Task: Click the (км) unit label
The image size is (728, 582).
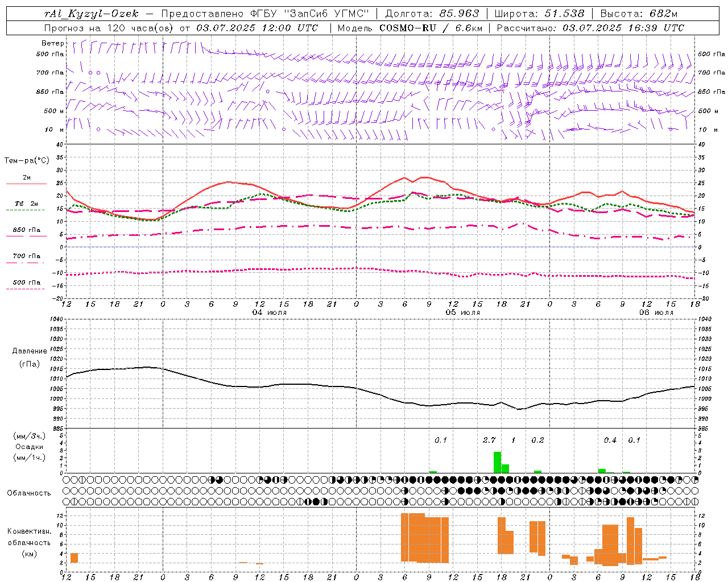Action: coord(29,554)
